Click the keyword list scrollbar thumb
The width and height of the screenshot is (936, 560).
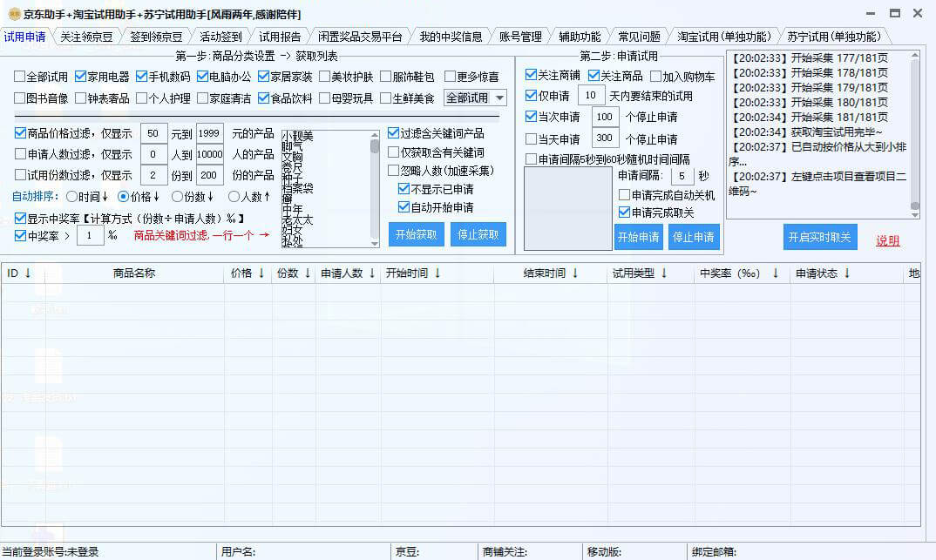(x=374, y=146)
